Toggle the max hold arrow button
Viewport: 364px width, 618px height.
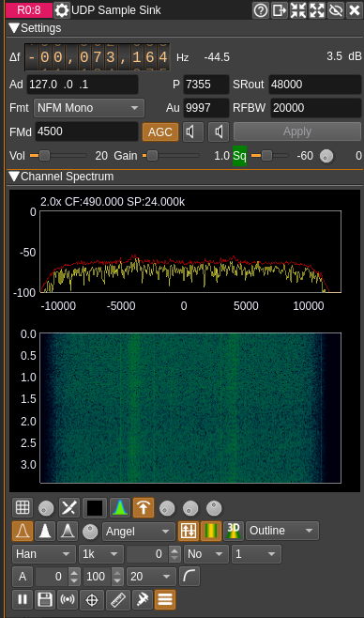point(144,507)
